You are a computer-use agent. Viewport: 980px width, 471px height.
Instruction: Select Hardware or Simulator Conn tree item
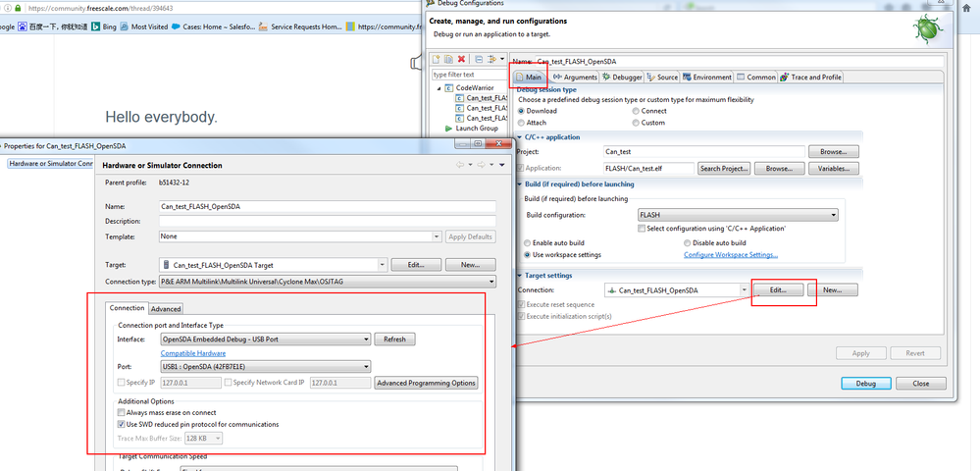[x=51, y=163]
